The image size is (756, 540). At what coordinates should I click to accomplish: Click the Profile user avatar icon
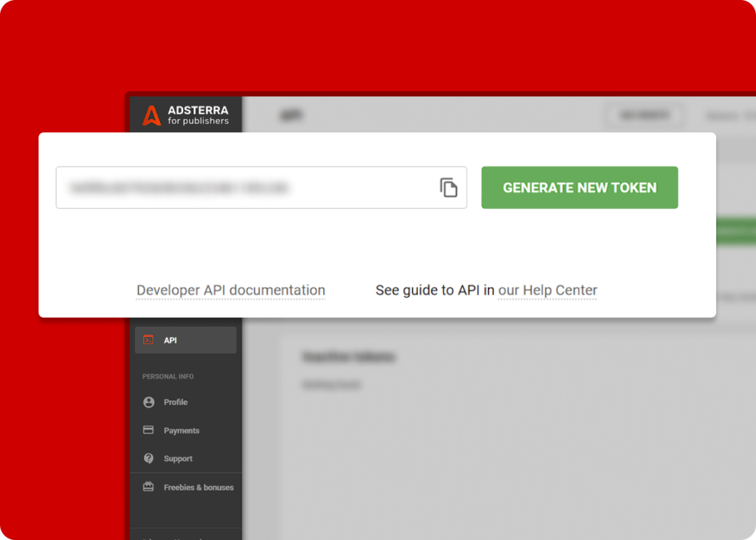tap(148, 402)
